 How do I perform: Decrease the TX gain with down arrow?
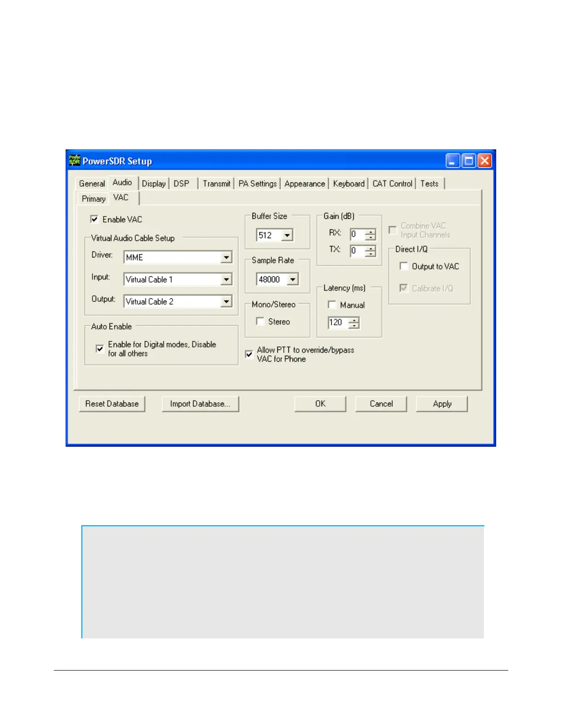[x=370, y=254]
